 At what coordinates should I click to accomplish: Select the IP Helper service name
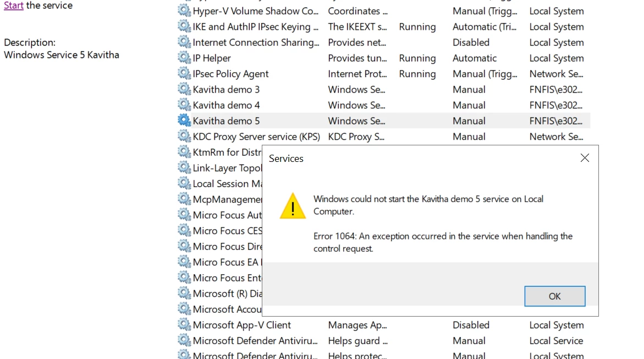(212, 58)
